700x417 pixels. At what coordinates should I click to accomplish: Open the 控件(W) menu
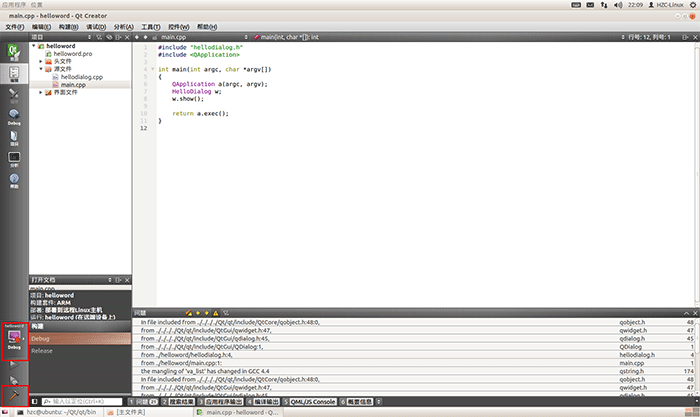tap(179, 27)
